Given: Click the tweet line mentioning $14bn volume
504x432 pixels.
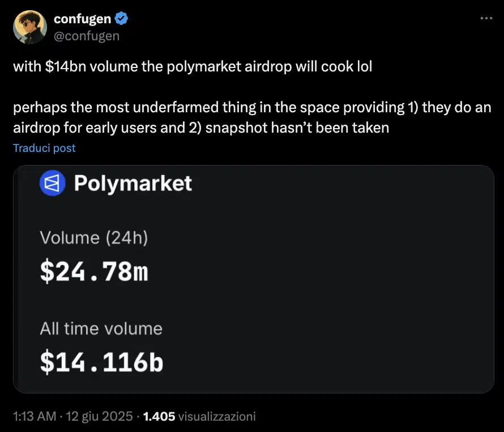Looking at the screenshot, I should point(193,66).
